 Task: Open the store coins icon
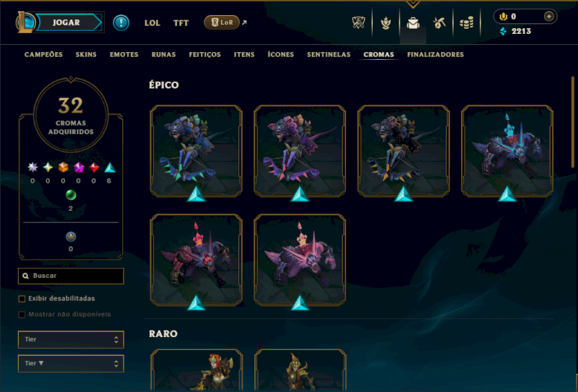[466, 23]
